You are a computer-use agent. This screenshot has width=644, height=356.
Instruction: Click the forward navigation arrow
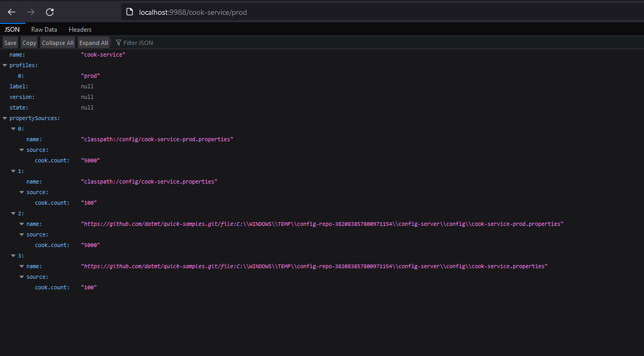[x=31, y=12]
